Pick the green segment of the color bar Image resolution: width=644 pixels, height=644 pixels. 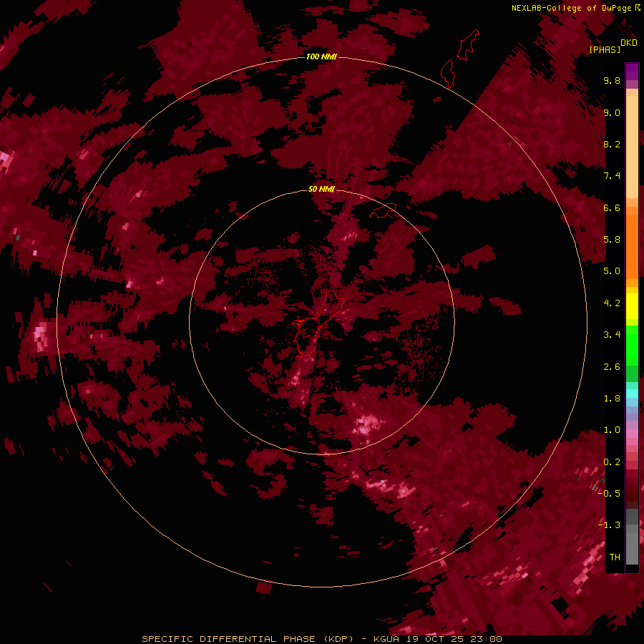point(632,345)
